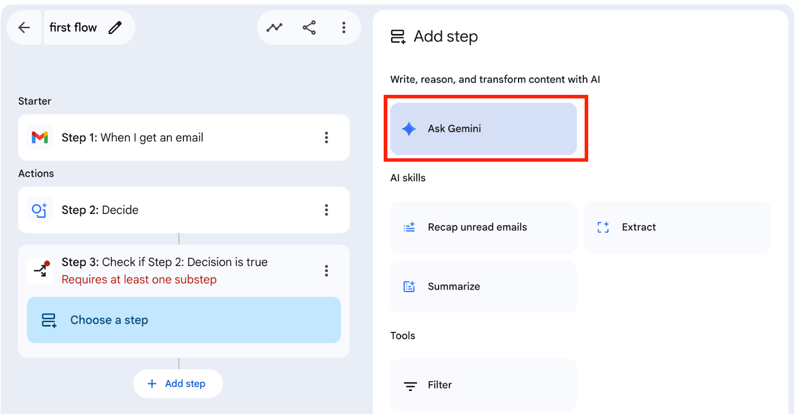Screen dimensions: 800x414
Task: Click the branch icon in Step 3
Action: (x=41, y=270)
